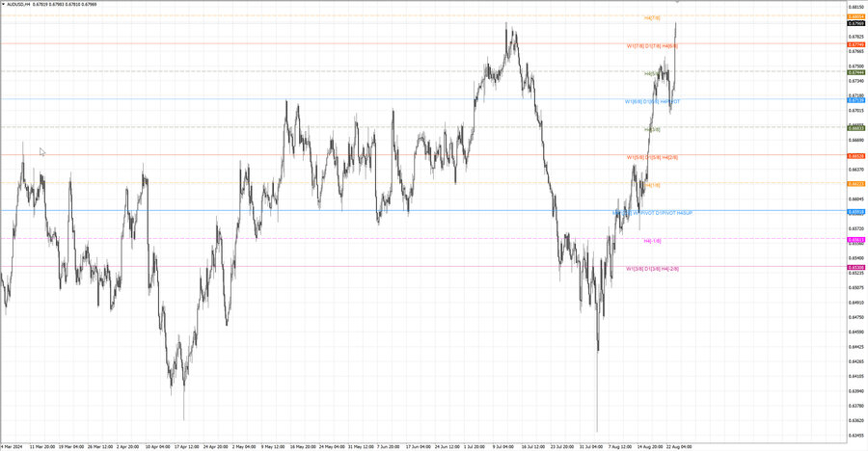Screen dimensions: 868x451
Task: Click the blue price tag 0.67139
Action: [856, 100]
